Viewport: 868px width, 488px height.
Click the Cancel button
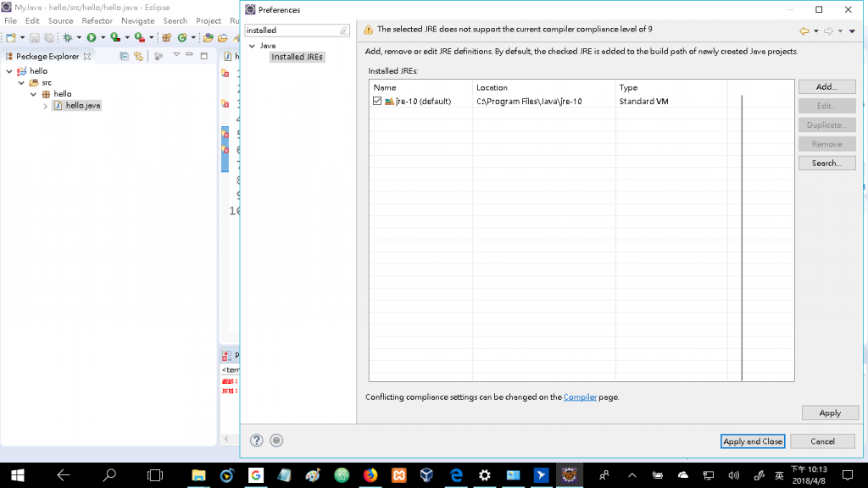click(822, 441)
